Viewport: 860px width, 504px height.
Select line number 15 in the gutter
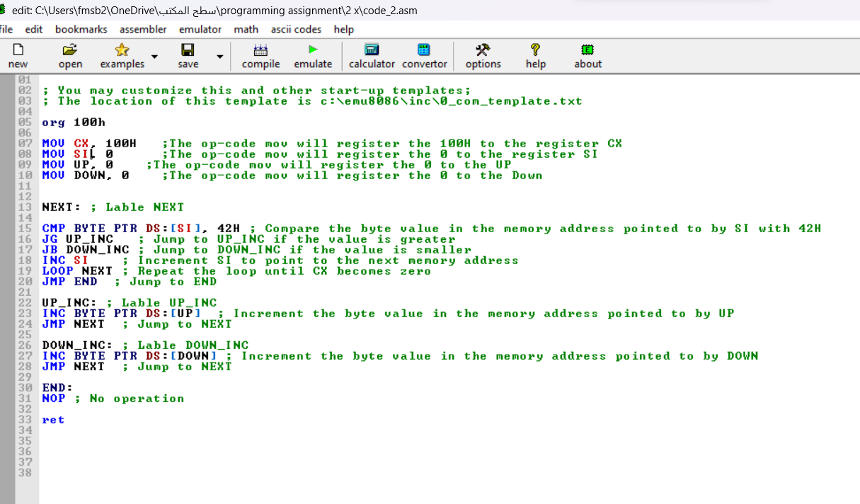click(x=25, y=228)
